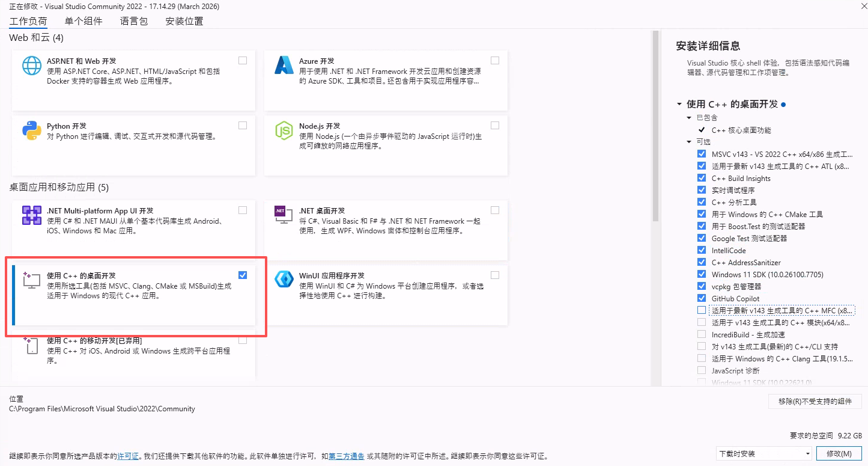This screenshot has height=466, width=868.
Task: Click the 使用 C++ 的桌面开发 monitor icon
Action: pos(32,280)
